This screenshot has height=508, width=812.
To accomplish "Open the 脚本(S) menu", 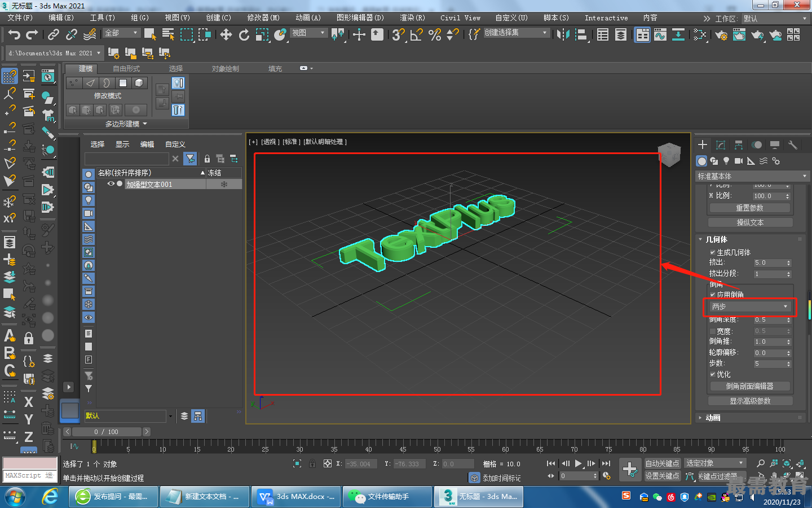I will click(x=556, y=18).
